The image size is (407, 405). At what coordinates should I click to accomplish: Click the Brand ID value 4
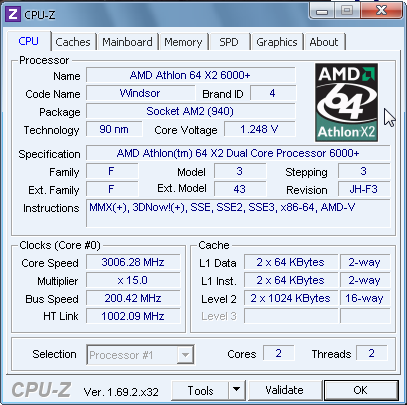(x=273, y=93)
